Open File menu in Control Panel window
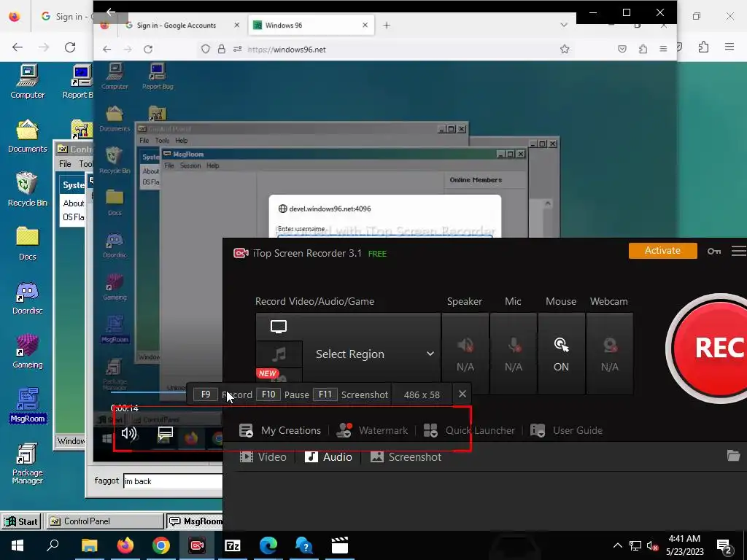 [65, 164]
